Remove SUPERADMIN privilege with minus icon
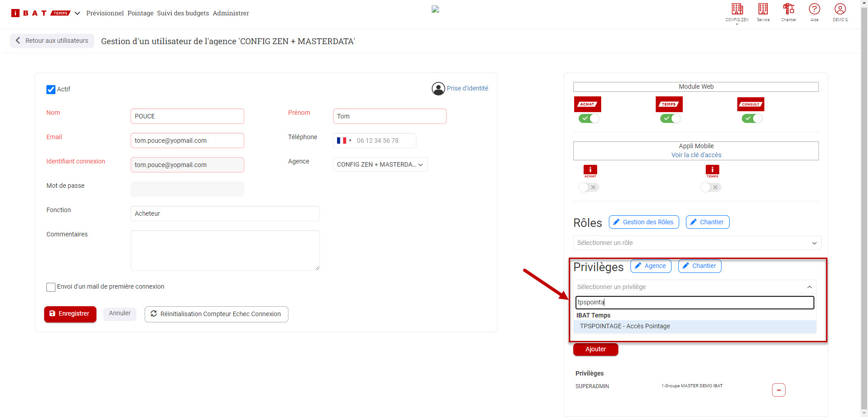Viewport: 868px width, 417px height. click(x=778, y=390)
